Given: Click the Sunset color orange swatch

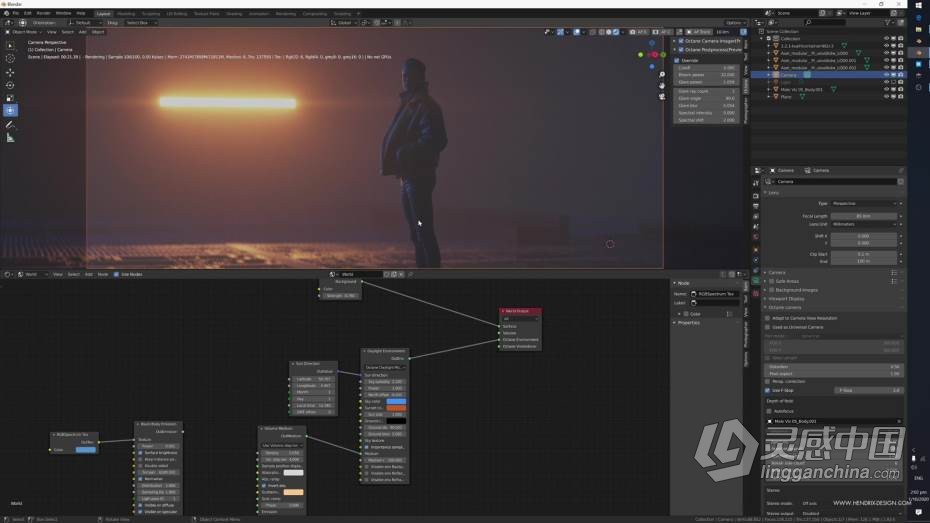Looking at the screenshot, I should [396, 408].
